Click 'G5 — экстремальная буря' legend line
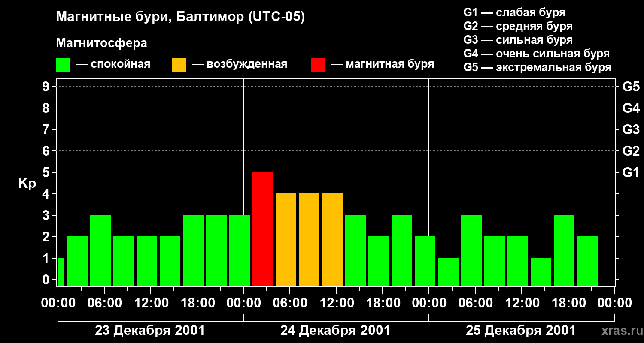This screenshot has width=644, height=343. [538, 67]
